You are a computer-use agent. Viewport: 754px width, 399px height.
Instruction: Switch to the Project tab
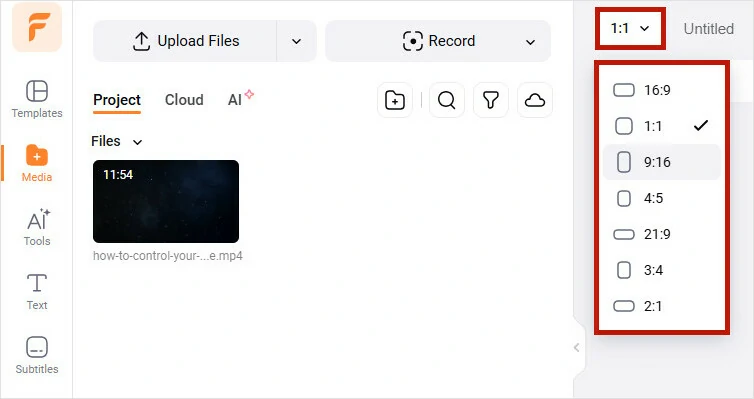click(117, 100)
